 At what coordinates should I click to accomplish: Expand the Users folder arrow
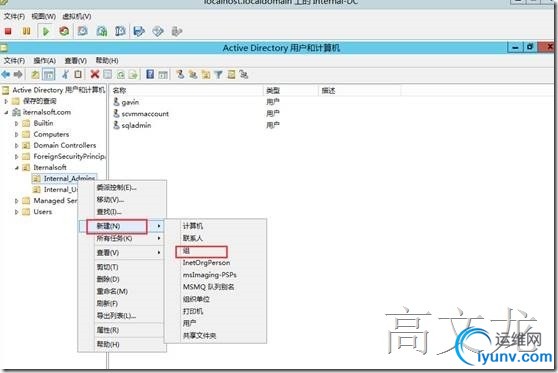[x=16, y=212]
